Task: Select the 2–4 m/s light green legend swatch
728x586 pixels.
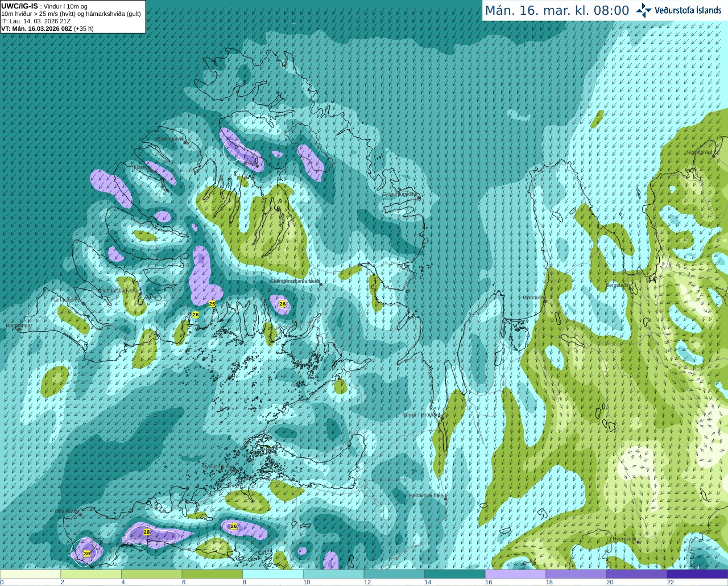Action: click(91, 574)
